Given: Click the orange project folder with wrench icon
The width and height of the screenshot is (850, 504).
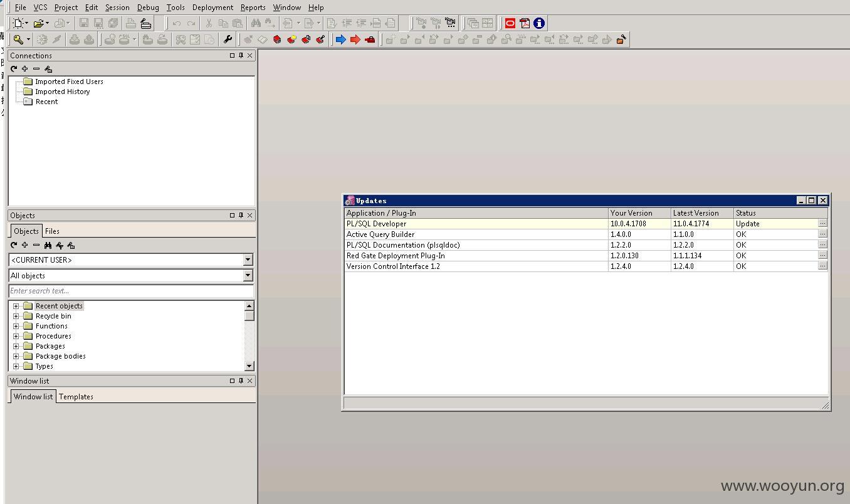Looking at the screenshot, I should pyautogui.click(x=621, y=39).
